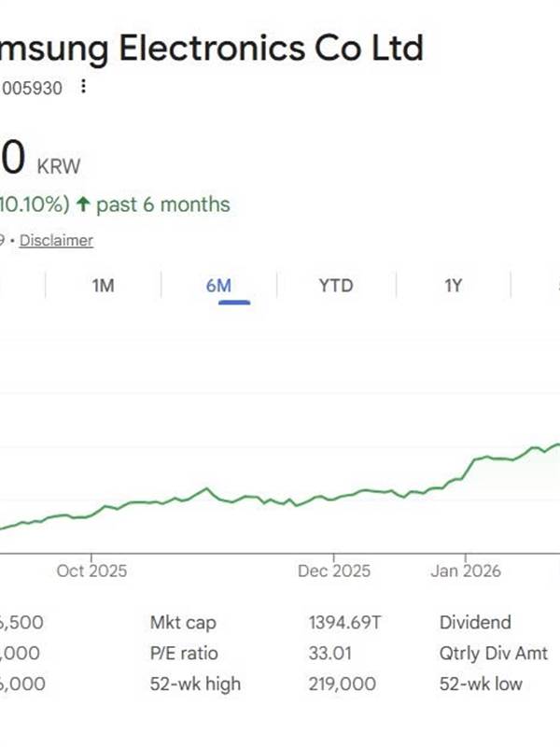This screenshot has width=560, height=747.
Task: Switch chart to YTD range
Action: coord(336,286)
